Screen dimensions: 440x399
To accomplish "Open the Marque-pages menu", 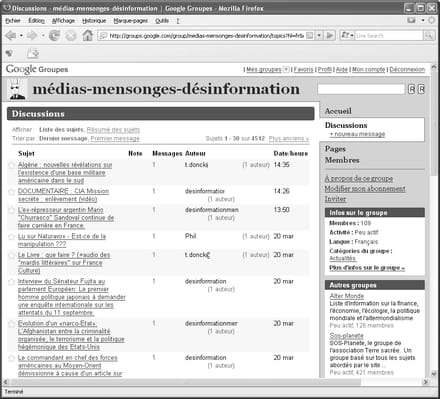I will coord(130,21).
